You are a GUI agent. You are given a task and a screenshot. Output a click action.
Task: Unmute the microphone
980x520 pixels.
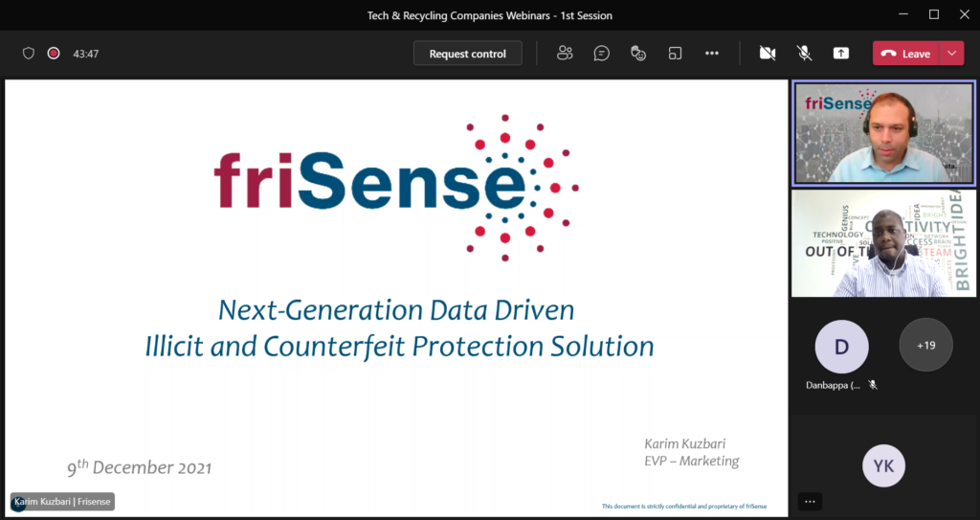click(804, 54)
